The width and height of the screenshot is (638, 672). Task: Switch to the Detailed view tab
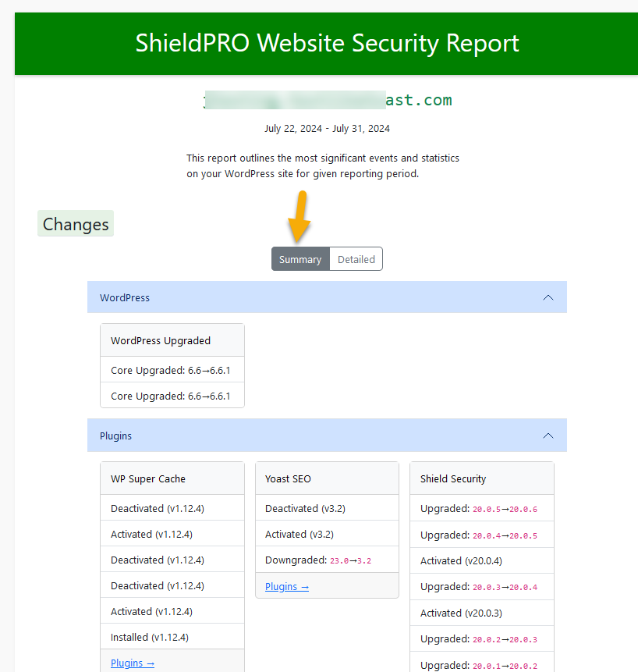356,259
